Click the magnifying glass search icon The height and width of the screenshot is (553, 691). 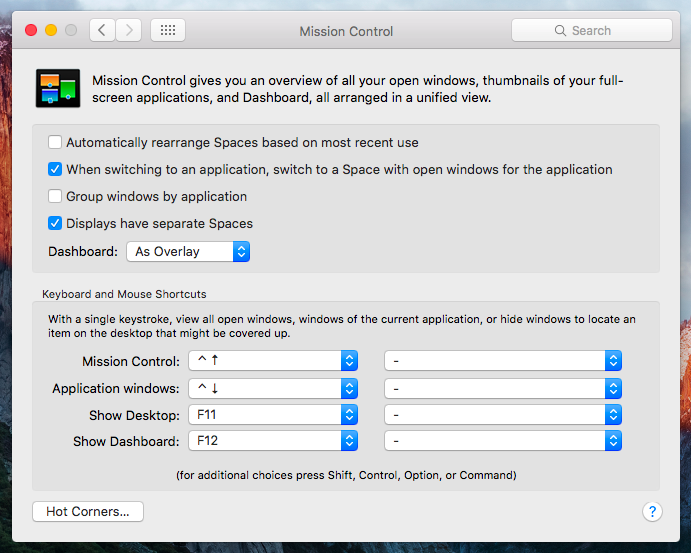(x=560, y=30)
